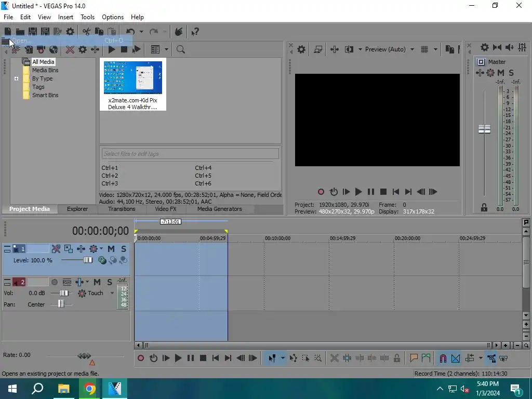532x399 pixels.
Task: Click the New project icon
Action: click(x=7, y=32)
